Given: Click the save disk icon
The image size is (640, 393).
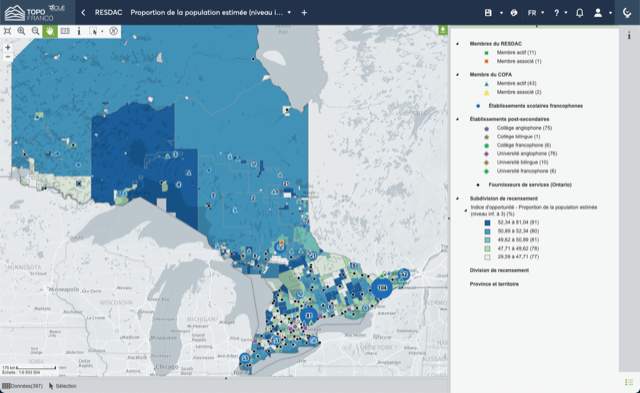Looking at the screenshot, I should (488, 13).
